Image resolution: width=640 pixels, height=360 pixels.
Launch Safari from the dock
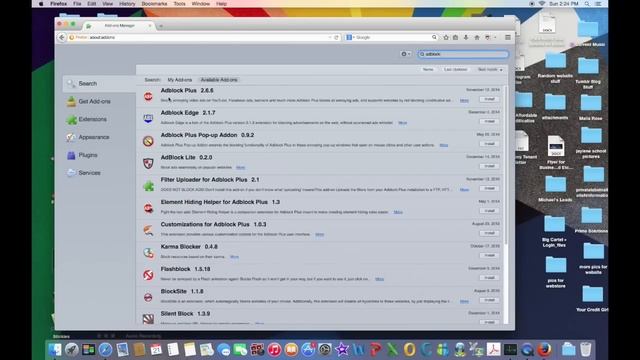105,349
